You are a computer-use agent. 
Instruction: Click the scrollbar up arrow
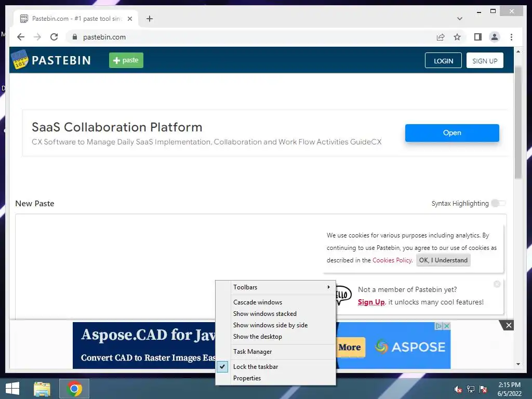(x=518, y=51)
